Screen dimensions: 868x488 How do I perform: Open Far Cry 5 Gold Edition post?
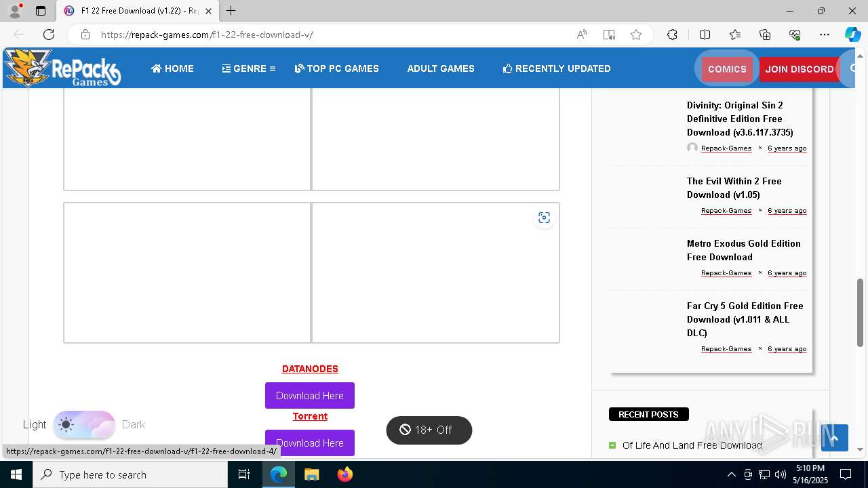pos(745,319)
